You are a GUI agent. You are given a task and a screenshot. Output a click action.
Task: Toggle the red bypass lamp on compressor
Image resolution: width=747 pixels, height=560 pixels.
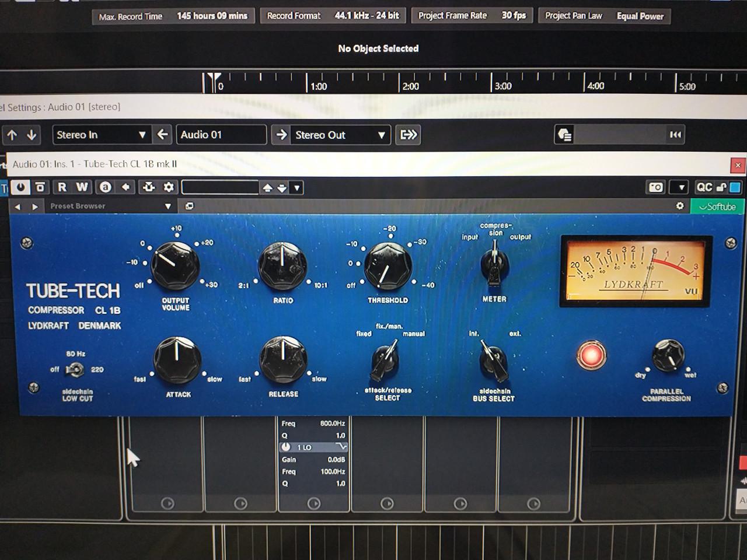[591, 355]
